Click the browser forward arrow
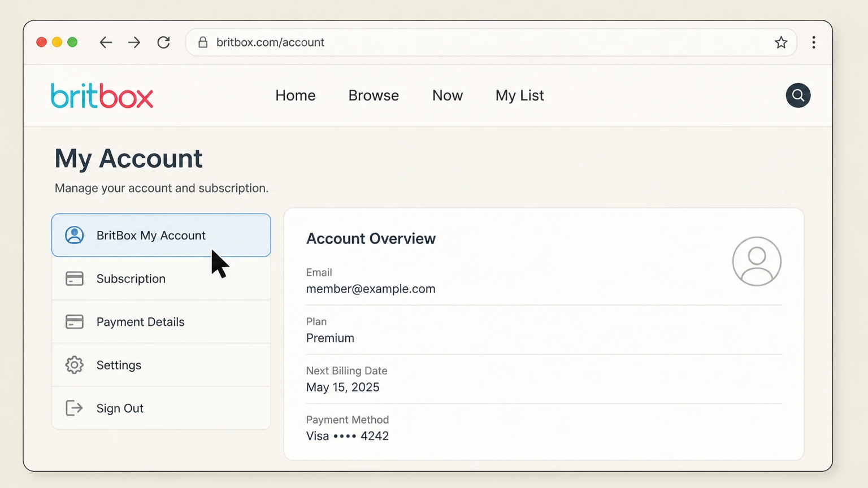Screen dimensions: 868x488 [x=134, y=42]
